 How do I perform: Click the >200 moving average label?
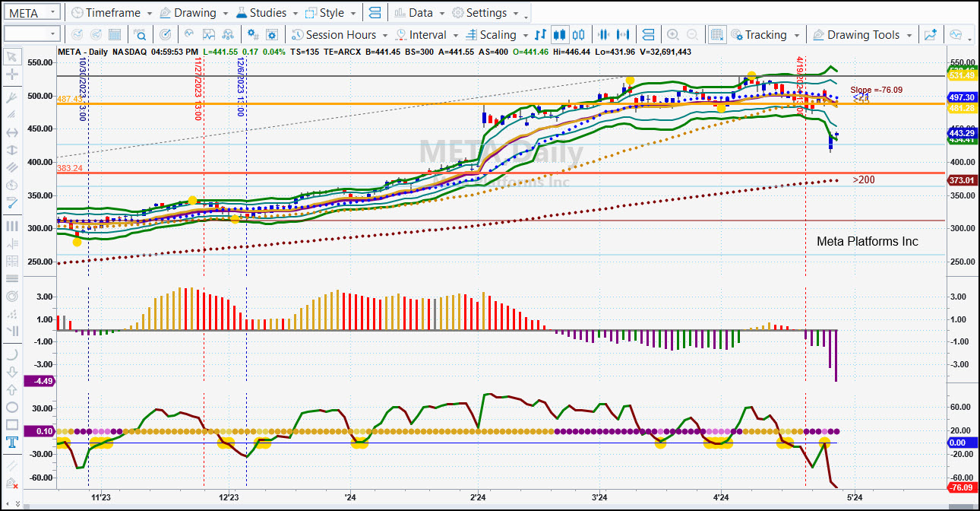coord(864,180)
